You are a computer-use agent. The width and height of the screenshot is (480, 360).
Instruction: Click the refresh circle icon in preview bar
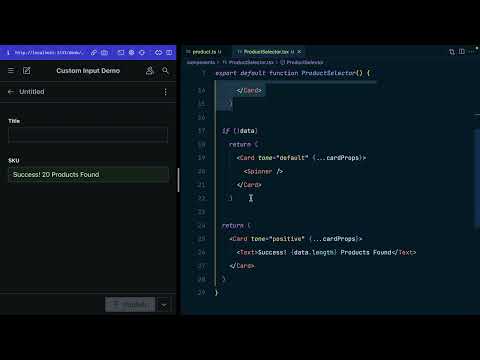pyautogui.click(x=142, y=53)
